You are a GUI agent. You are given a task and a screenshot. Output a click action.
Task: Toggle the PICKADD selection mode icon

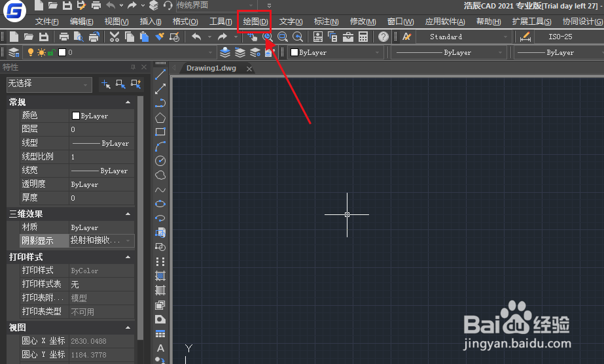click(105, 84)
